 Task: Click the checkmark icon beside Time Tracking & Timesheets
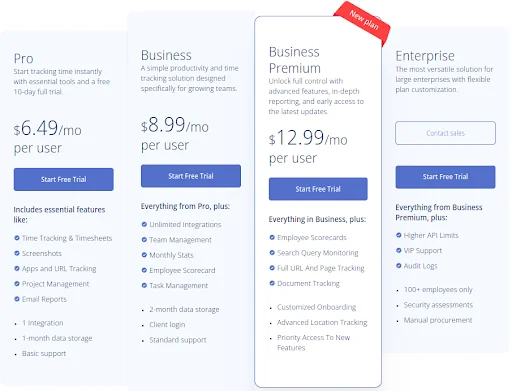pos(17,238)
